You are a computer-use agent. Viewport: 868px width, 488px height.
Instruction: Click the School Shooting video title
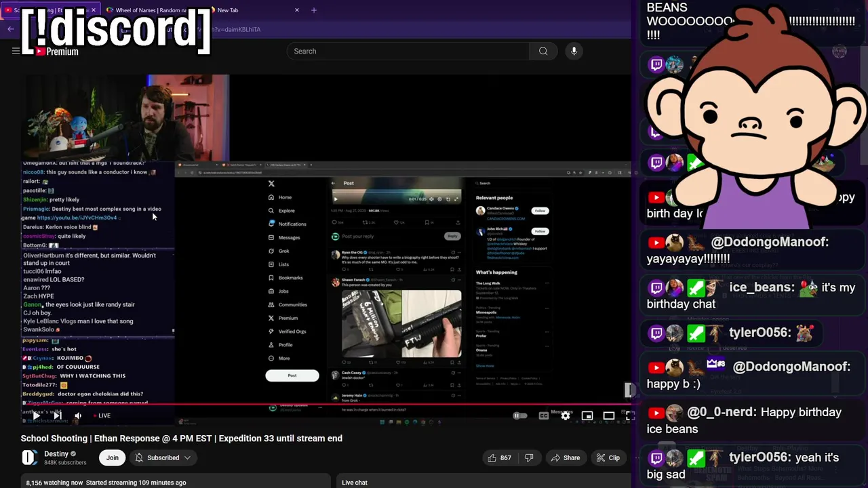pos(182,439)
